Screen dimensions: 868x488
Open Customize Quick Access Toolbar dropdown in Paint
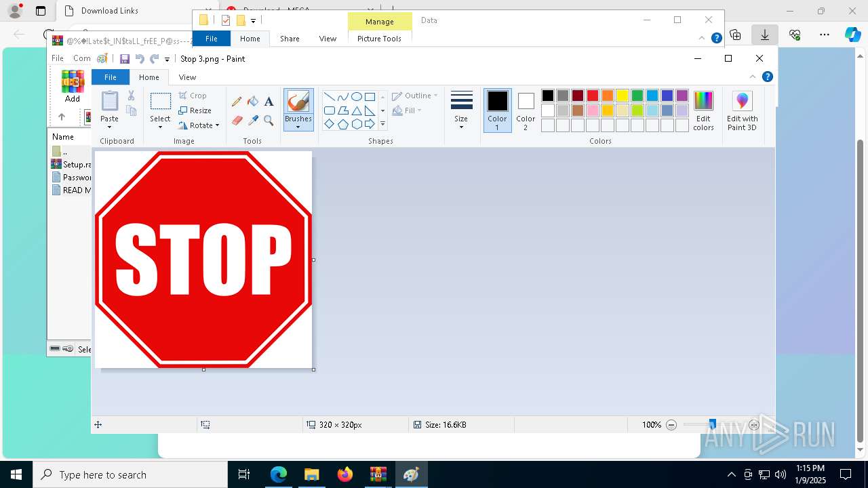click(167, 60)
